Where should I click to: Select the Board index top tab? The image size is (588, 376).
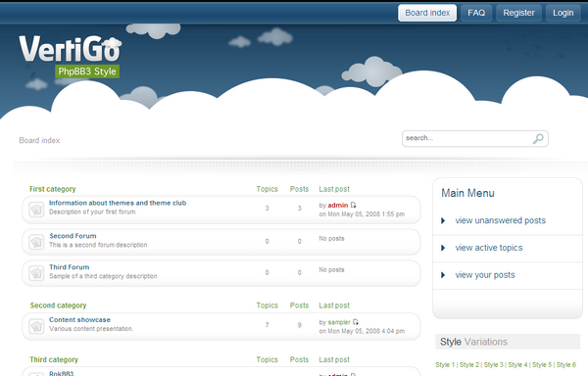tap(427, 13)
